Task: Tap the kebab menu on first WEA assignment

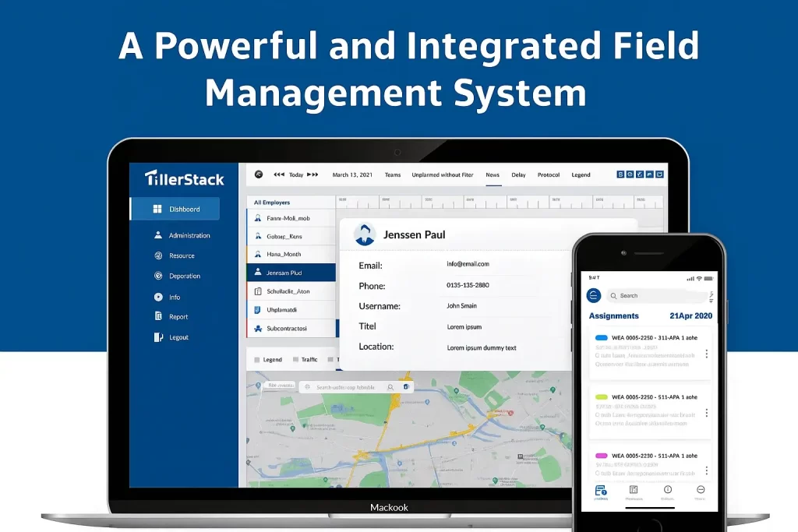Action: pyautogui.click(x=707, y=352)
